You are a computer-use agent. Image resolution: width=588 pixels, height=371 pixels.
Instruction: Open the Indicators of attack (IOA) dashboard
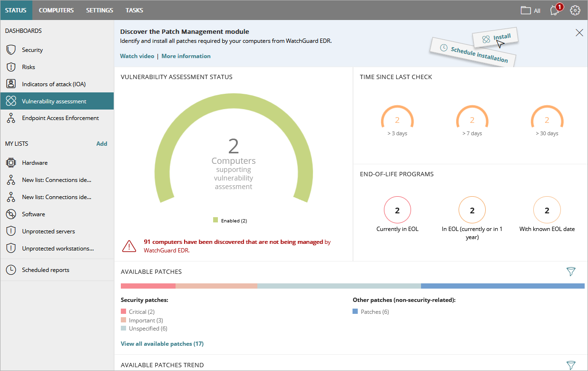click(x=10, y=84)
